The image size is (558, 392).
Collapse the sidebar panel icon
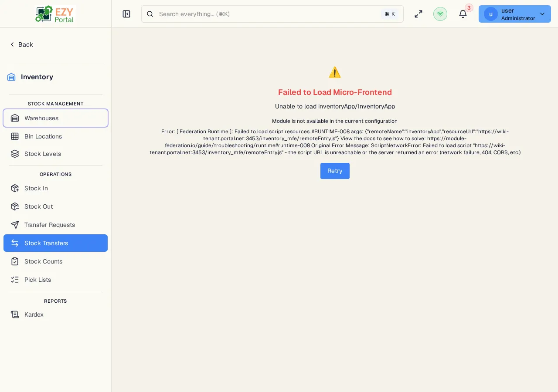pyautogui.click(x=126, y=14)
